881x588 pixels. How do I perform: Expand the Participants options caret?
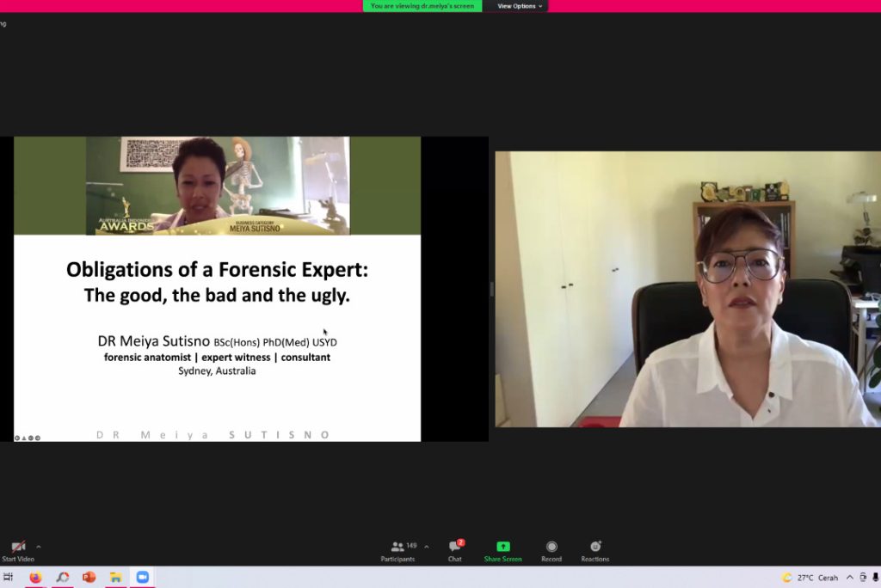427,547
